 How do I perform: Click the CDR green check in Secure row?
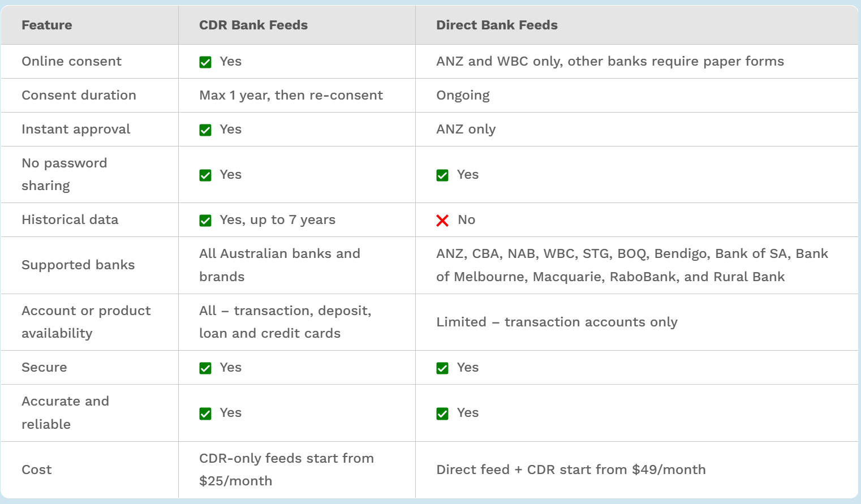click(x=205, y=368)
